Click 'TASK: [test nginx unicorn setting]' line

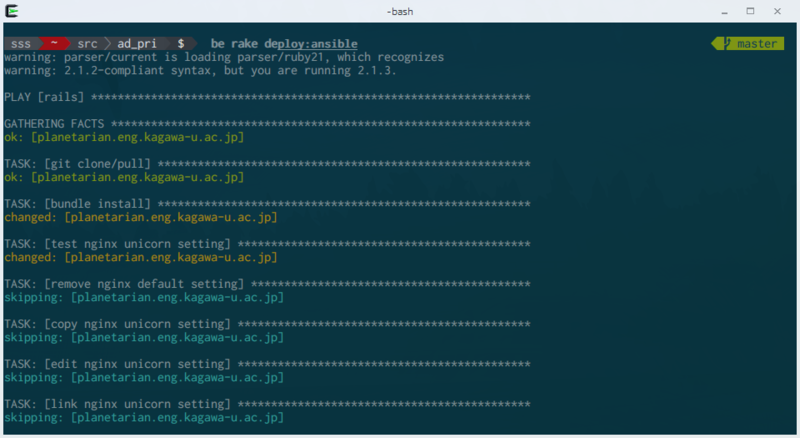tap(267, 244)
